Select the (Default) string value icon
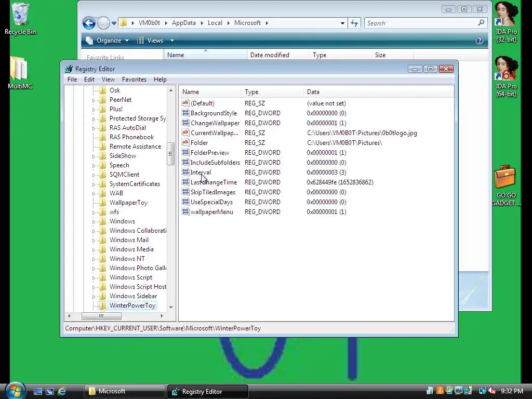Image resolution: width=532 pixels, height=399 pixels. [x=185, y=103]
